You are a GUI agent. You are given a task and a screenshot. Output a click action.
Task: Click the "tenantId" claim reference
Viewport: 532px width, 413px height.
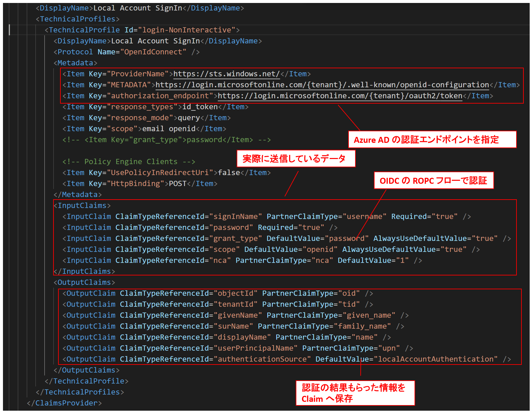235,304
